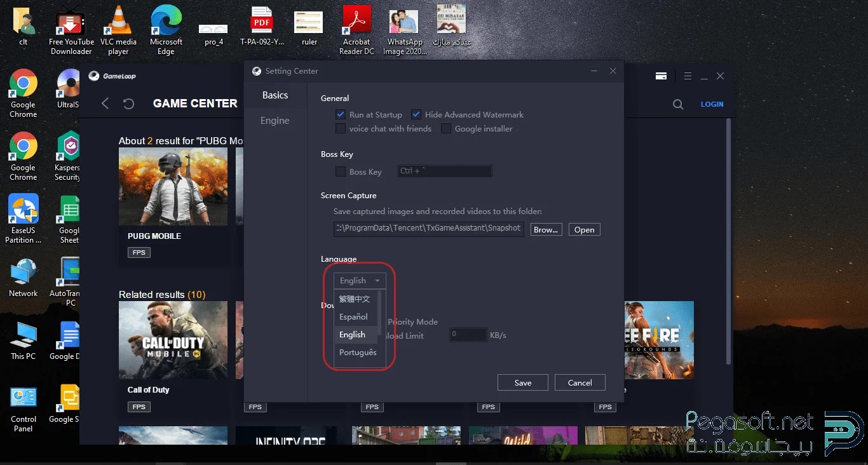Click the language list scrollbar
This screenshot has width=868, height=465.
pos(380,313)
